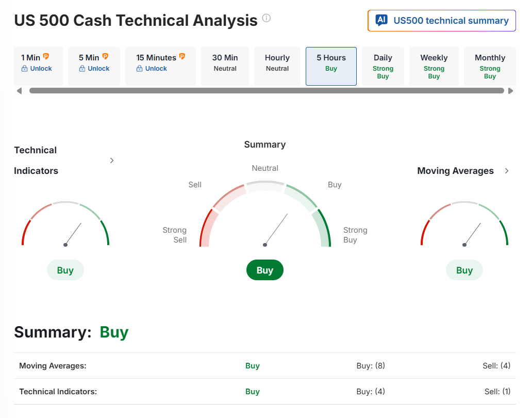Screen dimensions: 532x418
Task: Click the info icon beside the title
Action: 266,19
